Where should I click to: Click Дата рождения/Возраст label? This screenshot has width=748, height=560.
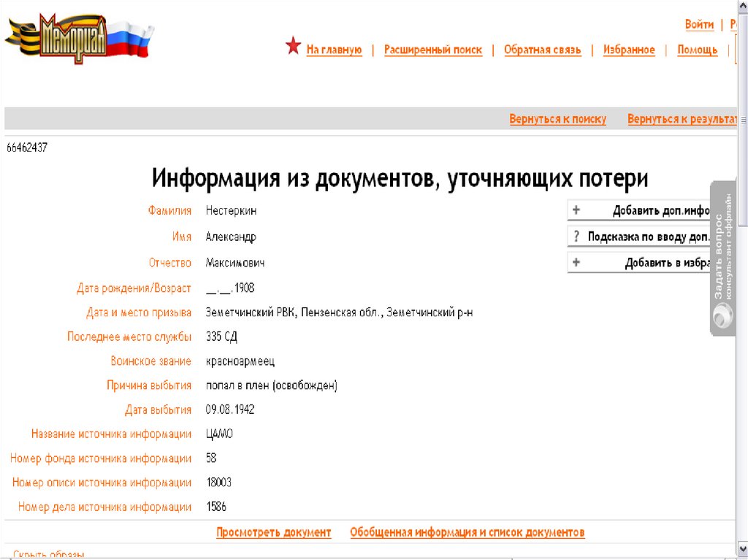(x=134, y=288)
